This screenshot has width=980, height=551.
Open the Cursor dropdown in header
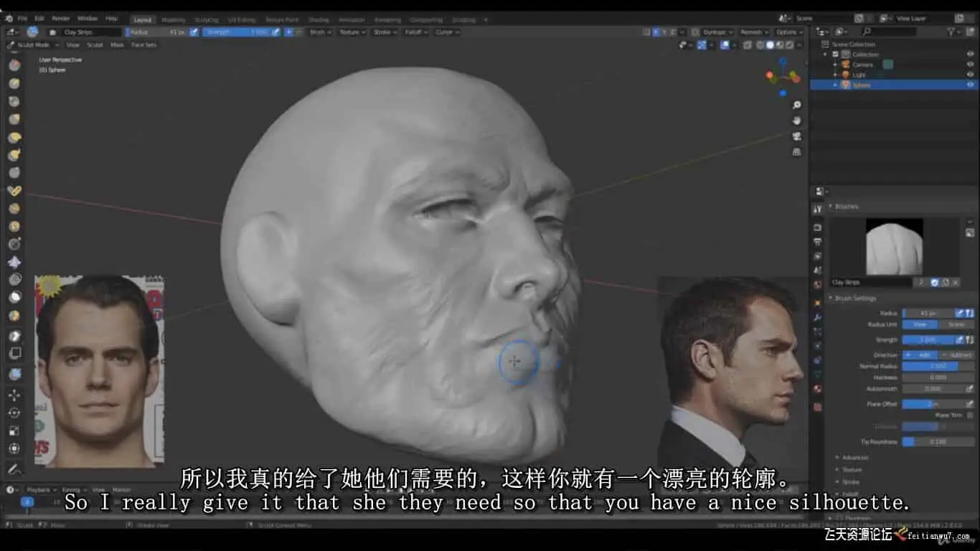pyautogui.click(x=446, y=32)
